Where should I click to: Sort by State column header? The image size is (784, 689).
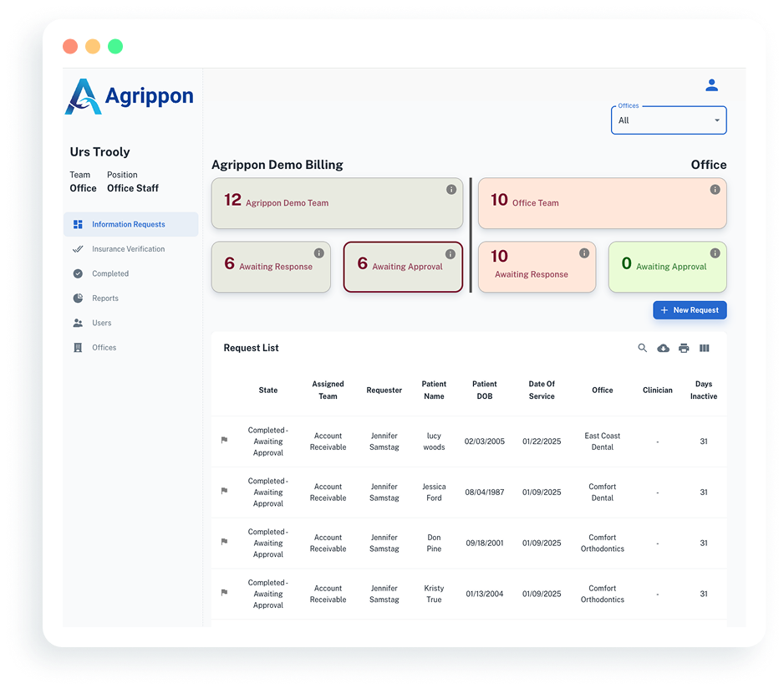[x=268, y=390]
